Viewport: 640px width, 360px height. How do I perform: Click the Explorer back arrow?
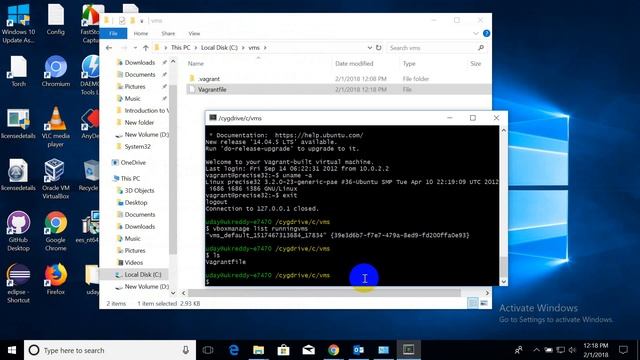(x=109, y=48)
